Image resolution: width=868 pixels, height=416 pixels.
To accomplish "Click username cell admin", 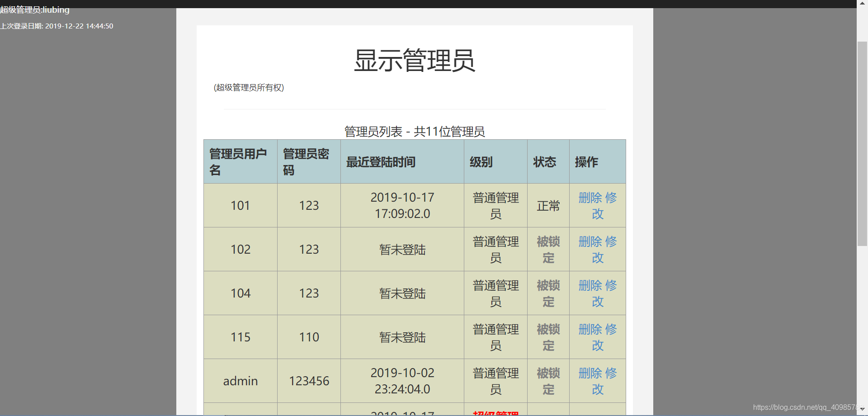I will 241,381.
